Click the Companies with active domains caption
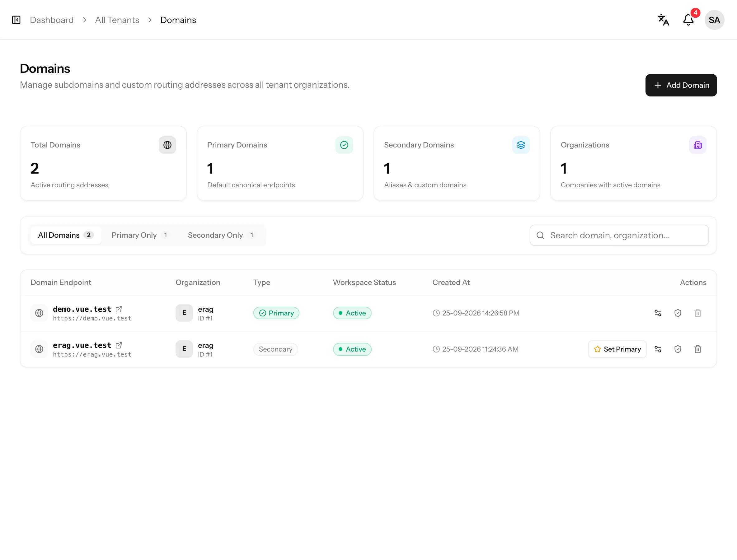737x560 pixels. 610,185
